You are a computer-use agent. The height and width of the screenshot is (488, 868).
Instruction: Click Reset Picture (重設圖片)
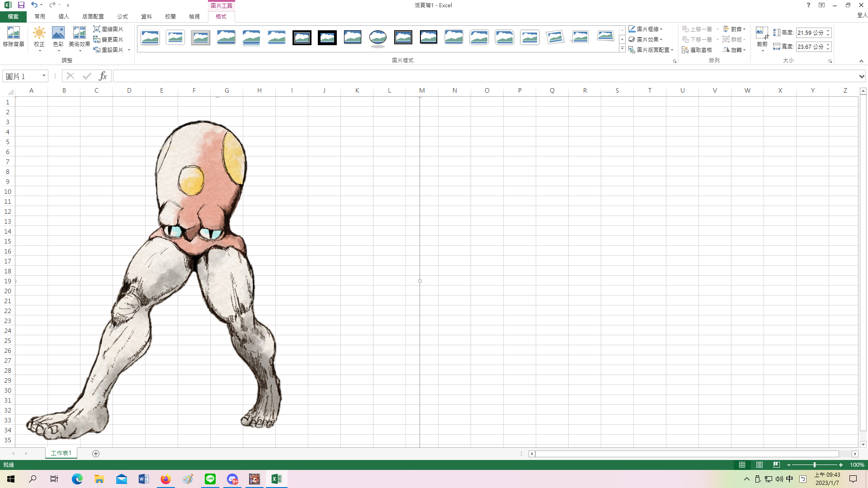pos(108,50)
